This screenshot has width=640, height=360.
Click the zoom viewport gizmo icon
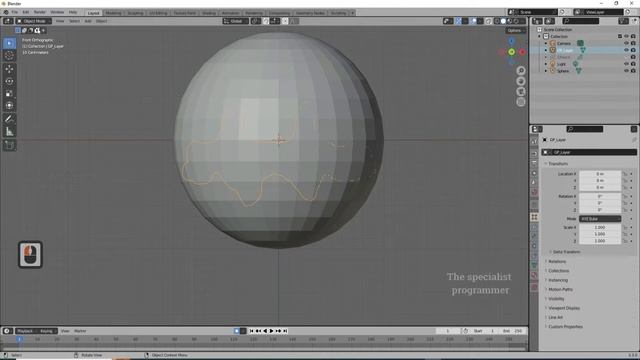tap(521, 71)
